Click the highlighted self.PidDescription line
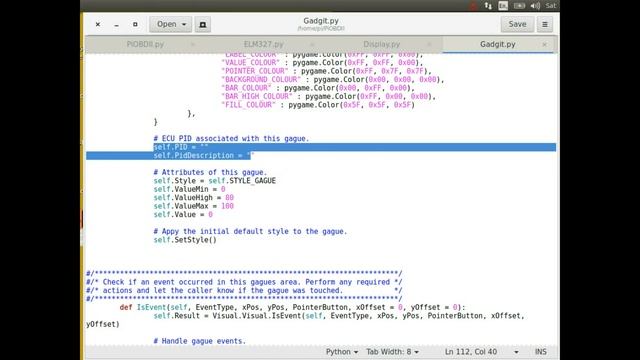 coord(204,156)
